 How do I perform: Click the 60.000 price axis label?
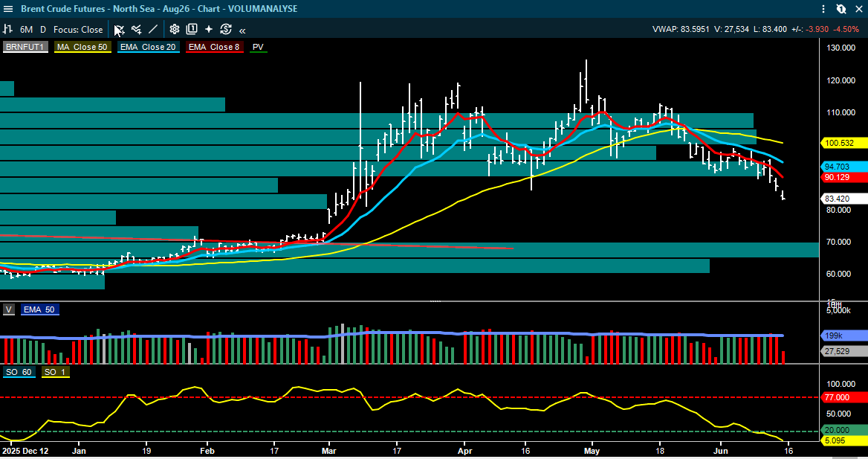point(838,274)
